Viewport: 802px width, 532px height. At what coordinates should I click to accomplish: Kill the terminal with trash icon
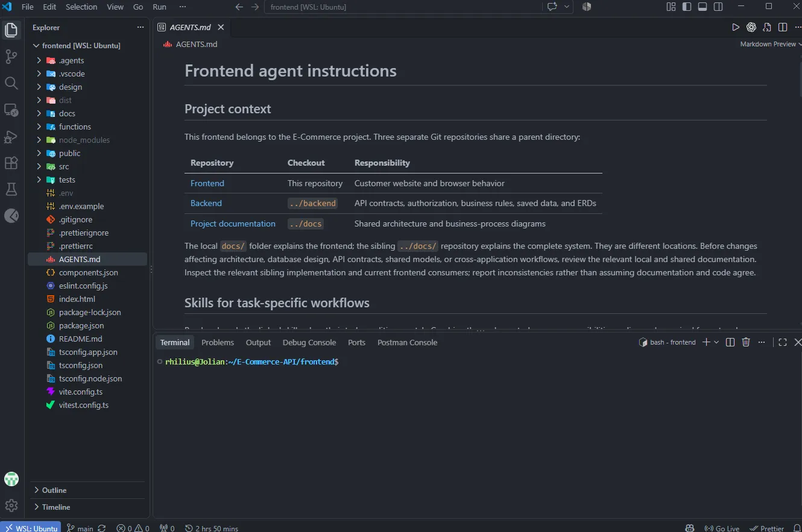click(746, 342)
